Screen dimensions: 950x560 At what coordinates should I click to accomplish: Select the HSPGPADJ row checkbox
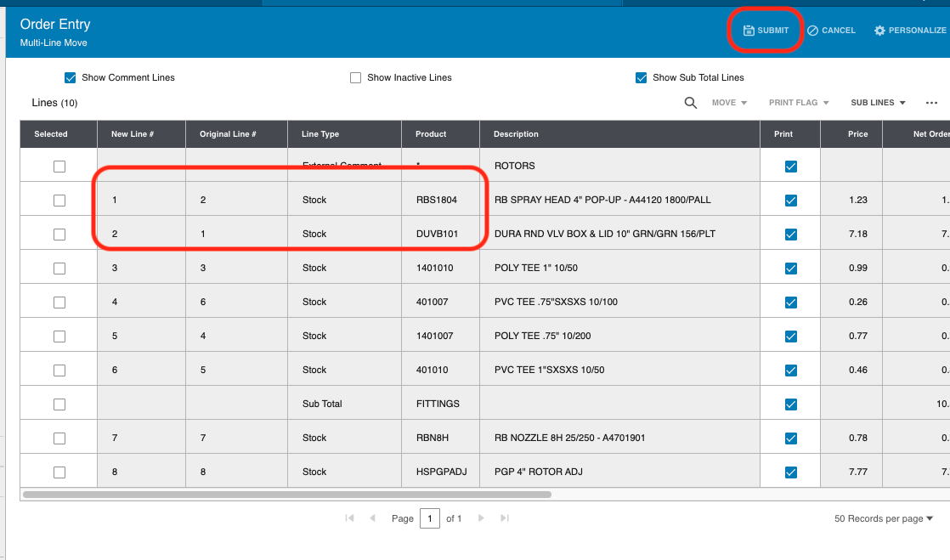(59, 472)
